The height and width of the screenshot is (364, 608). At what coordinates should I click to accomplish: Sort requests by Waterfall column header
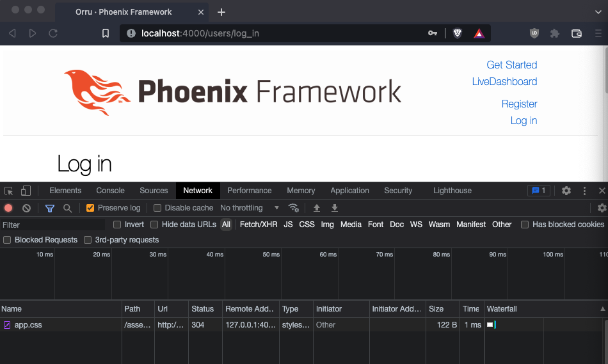coord(545,309)
